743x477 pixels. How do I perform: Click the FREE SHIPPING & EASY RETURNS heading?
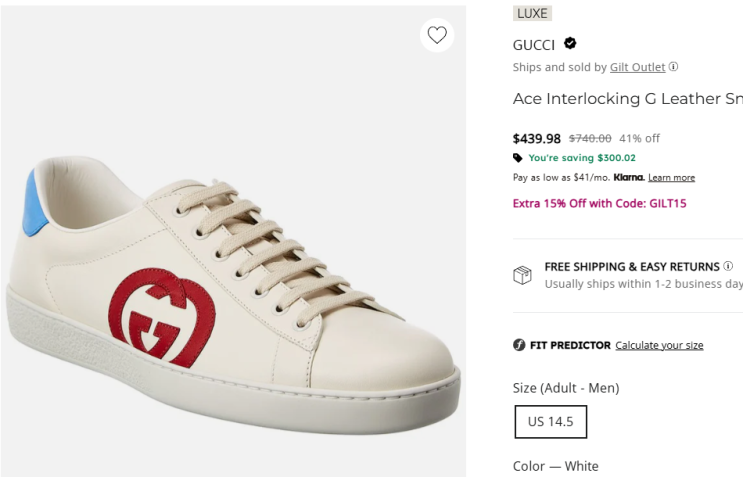click(x=632, y=267)
